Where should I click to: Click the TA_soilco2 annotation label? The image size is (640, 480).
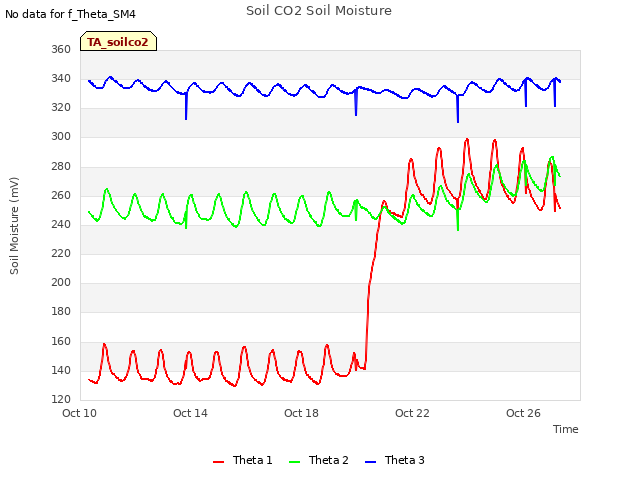tap(118, 42)
